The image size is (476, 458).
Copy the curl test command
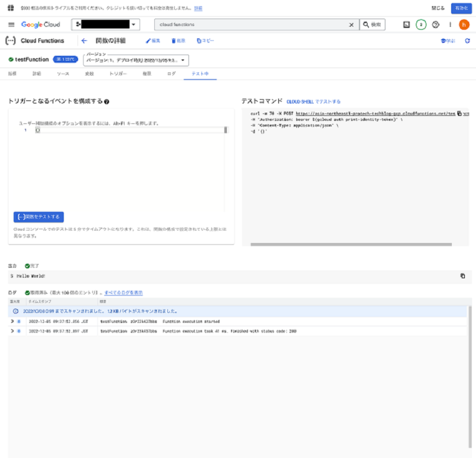[x=459, y=113]
